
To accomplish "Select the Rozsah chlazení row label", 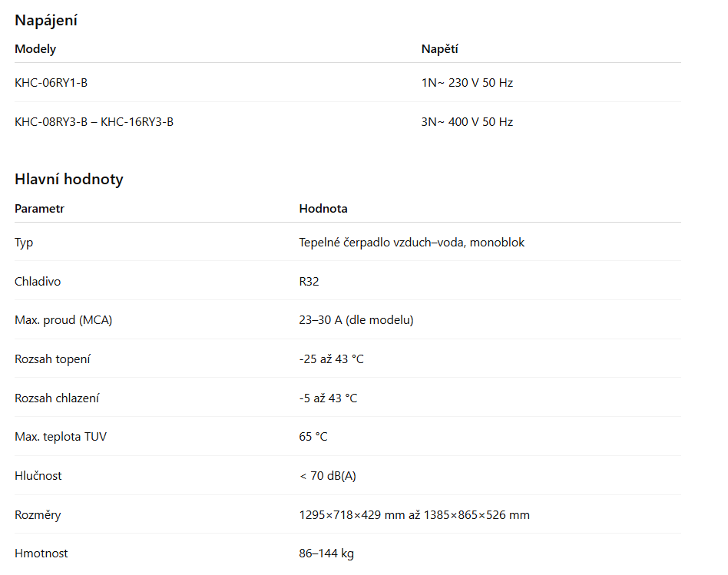I will (x=57, y=398).
